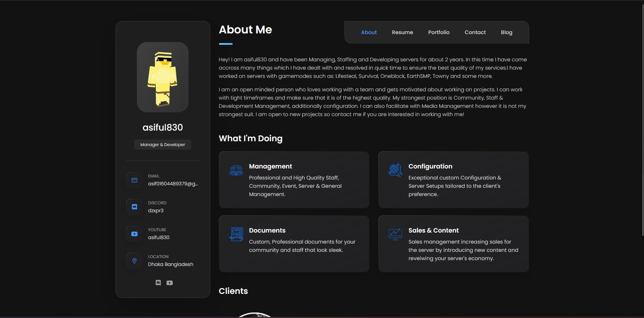Viewport: 644px width, 318px height.
Task: Click the email envelope icon
Action: (134, 180)
